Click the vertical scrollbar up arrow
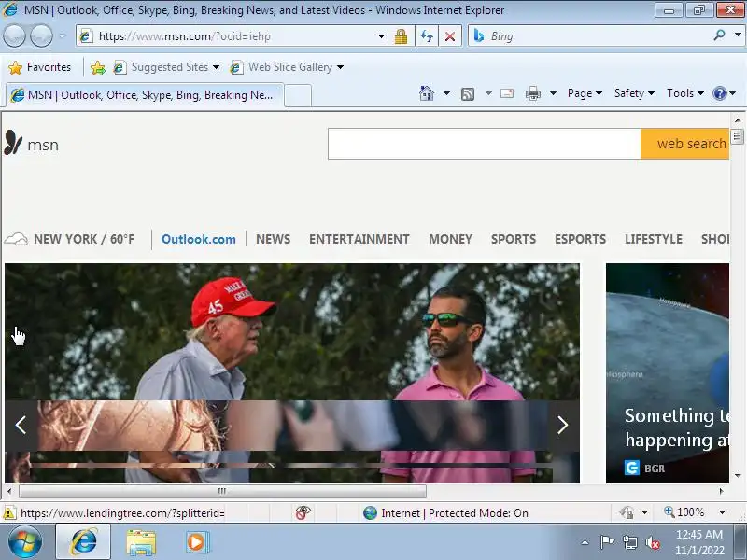The image size is (747, 560). click(x=738, y=120)
